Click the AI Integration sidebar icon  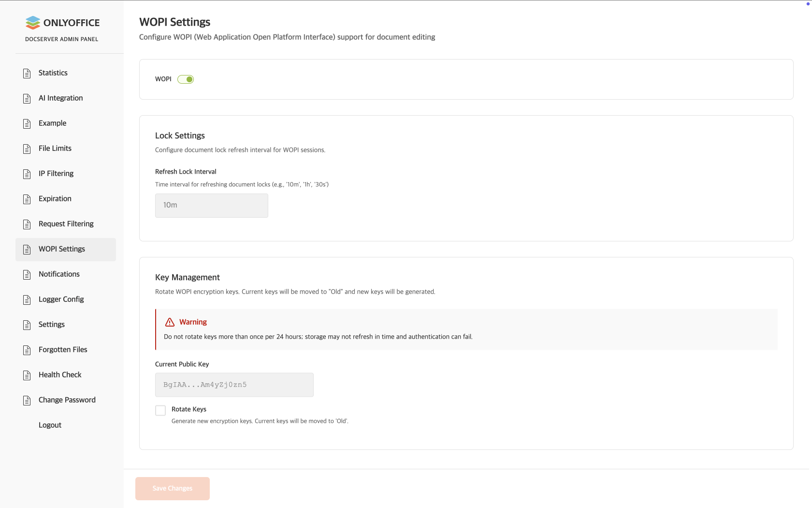27,98
